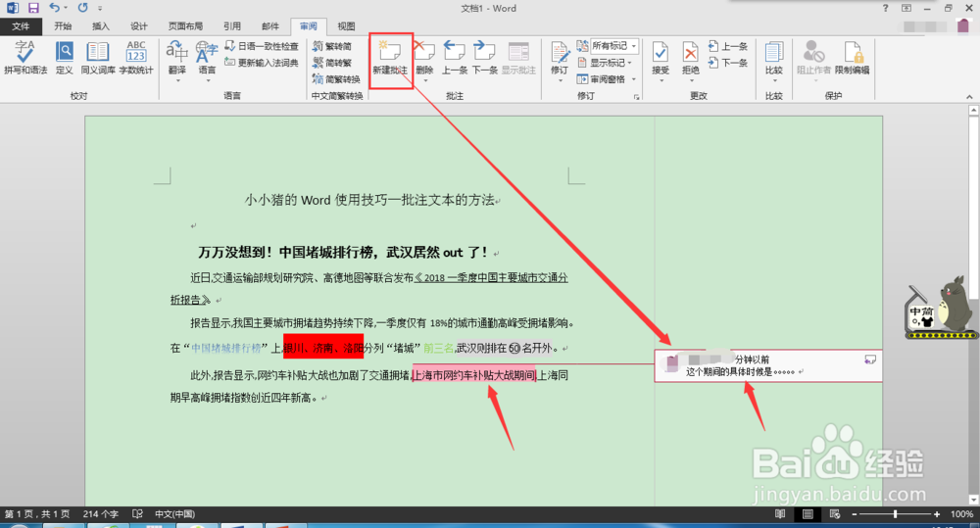Collapse the ribbon with the chevron

(969, 97)
